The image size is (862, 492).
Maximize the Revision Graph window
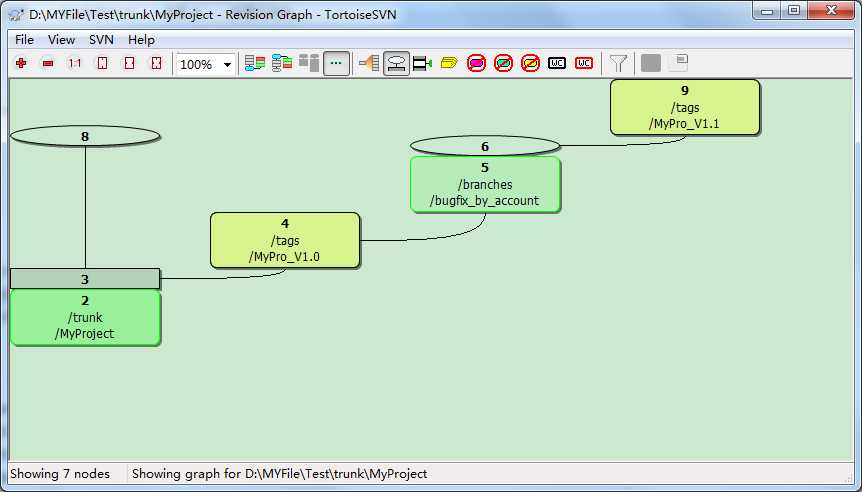pos(794,10)
